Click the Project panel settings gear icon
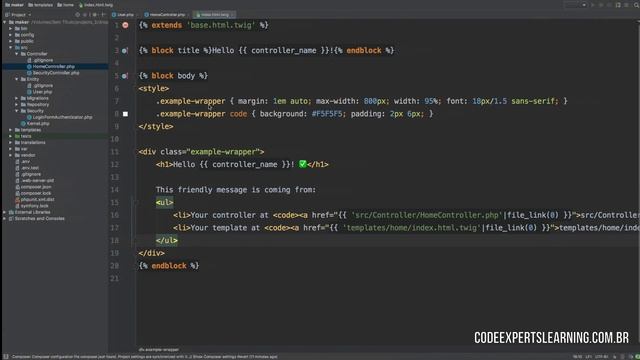 (94, 15)
